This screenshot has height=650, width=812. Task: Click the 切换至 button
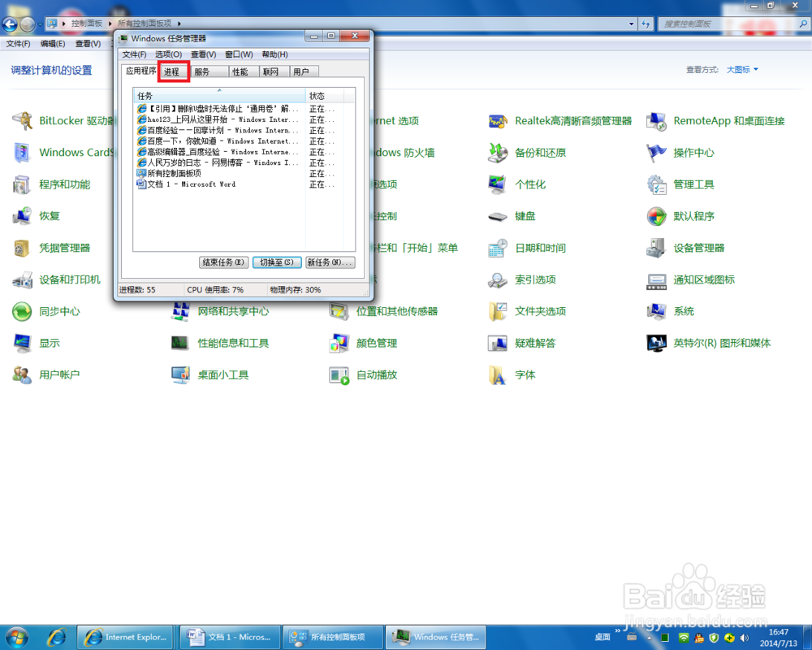[277, 262]
